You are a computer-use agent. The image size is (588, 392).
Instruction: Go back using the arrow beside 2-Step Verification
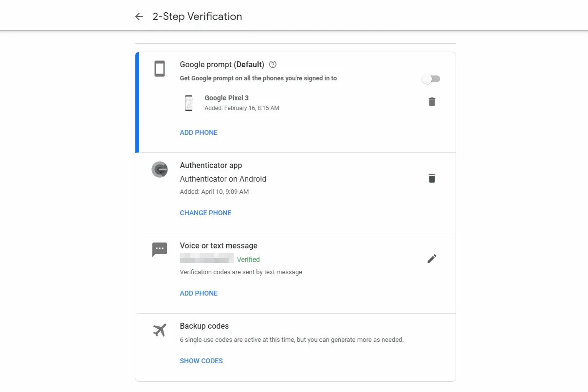point(139,17)
